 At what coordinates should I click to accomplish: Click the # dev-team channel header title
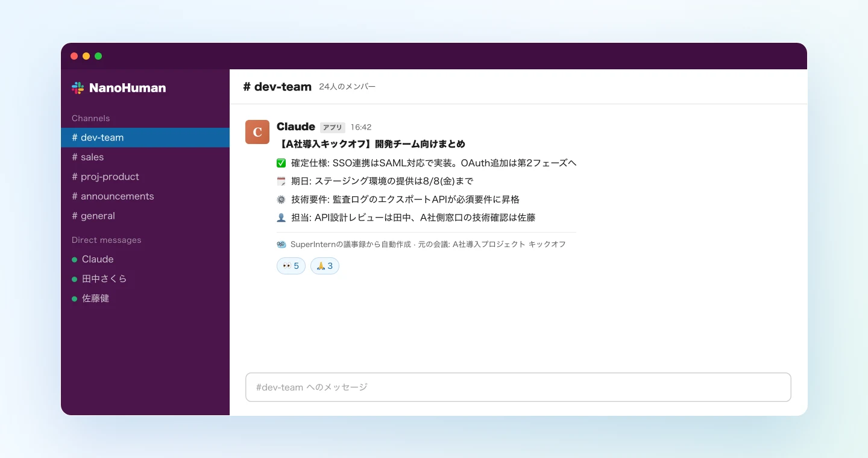(x=277, y=87)
